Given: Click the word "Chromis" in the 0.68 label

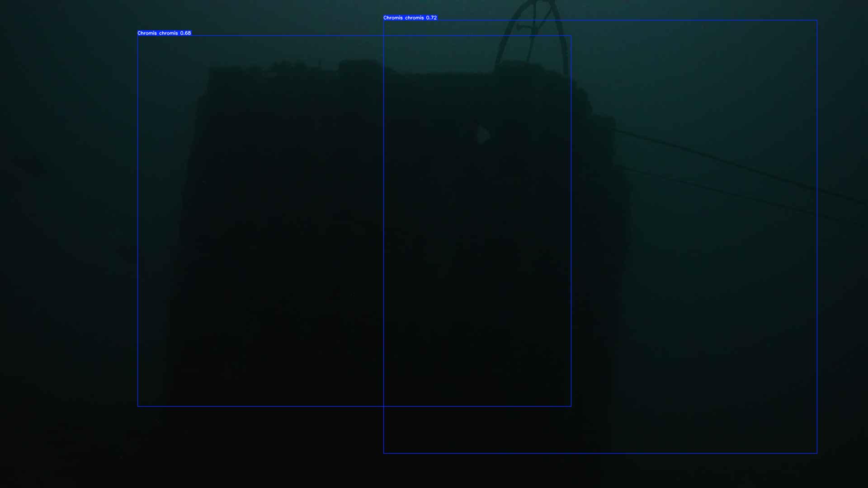Looking at the screenshot, I should (x=147, y=33).
